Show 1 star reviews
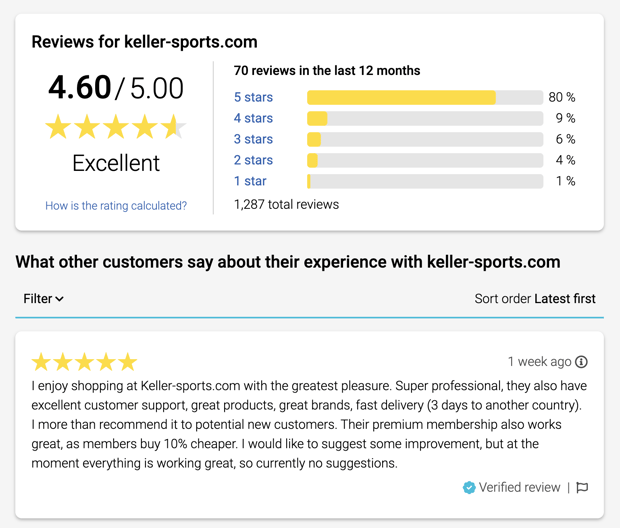Image resolution: width=620 pixels, height=528 pixels. pos(250,181)
